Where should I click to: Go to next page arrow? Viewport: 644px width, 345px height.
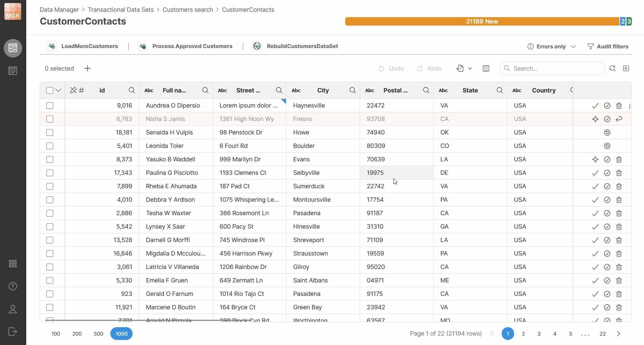pyautogui.click(x=618, y=334)
